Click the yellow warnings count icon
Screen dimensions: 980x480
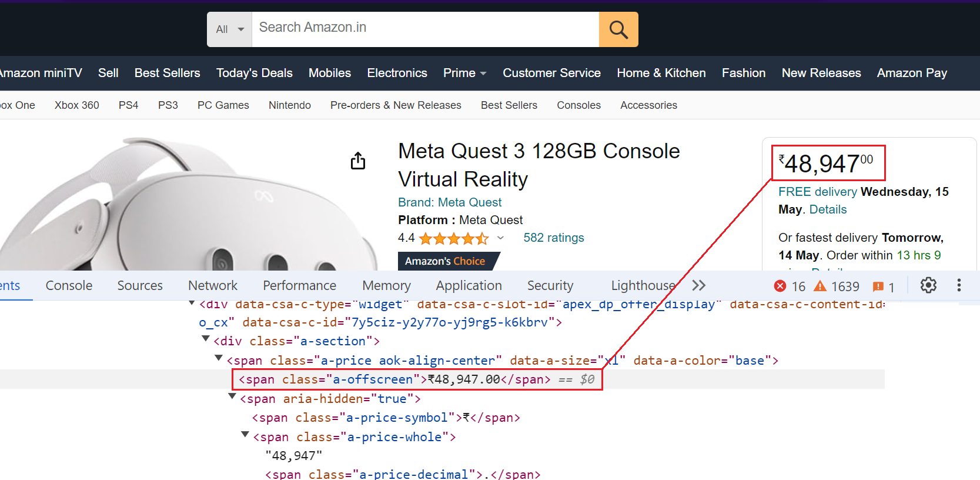[x=820, y=286]
